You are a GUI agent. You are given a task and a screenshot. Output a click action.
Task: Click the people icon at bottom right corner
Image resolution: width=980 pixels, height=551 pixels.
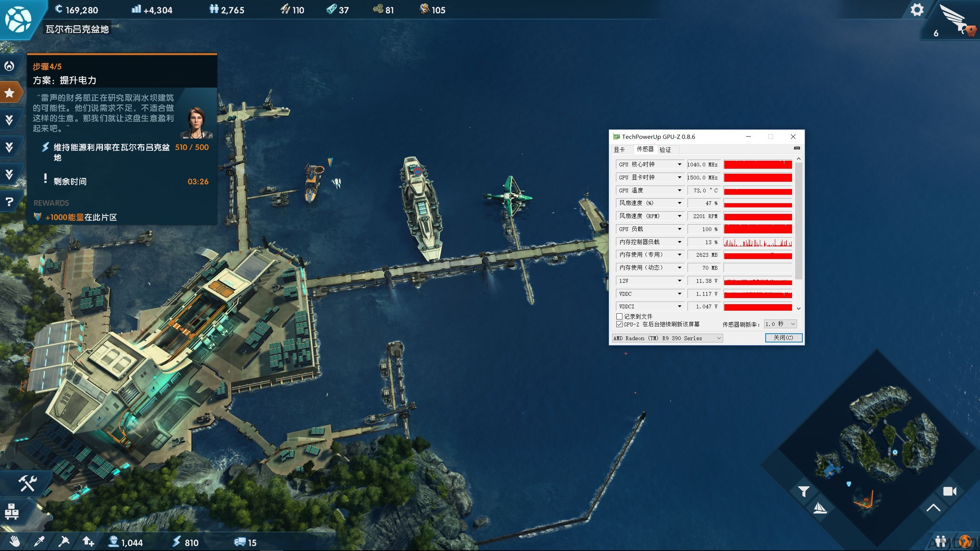click(x=941, y=541)
